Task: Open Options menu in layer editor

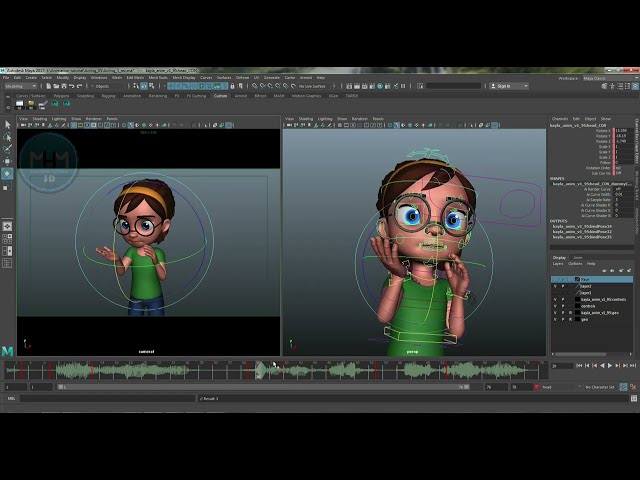Action: click(575, 264)
